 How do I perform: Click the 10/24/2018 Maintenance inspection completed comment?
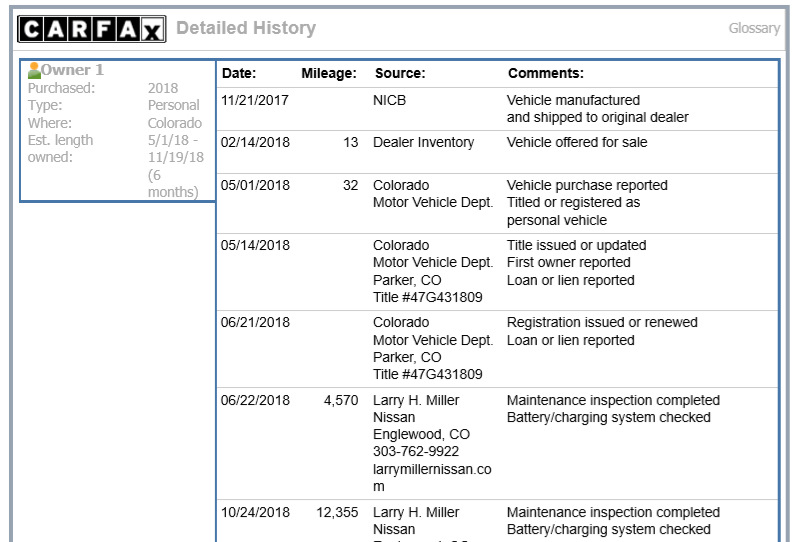coord(613,512)
